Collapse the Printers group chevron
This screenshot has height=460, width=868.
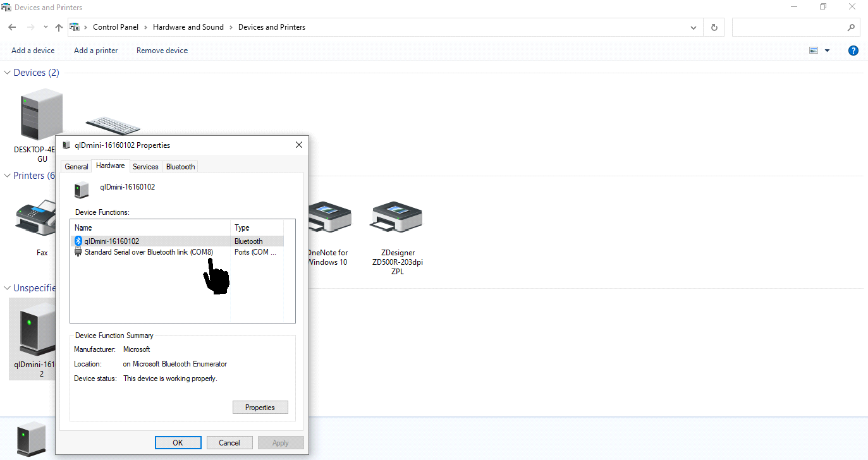point(8,176)
